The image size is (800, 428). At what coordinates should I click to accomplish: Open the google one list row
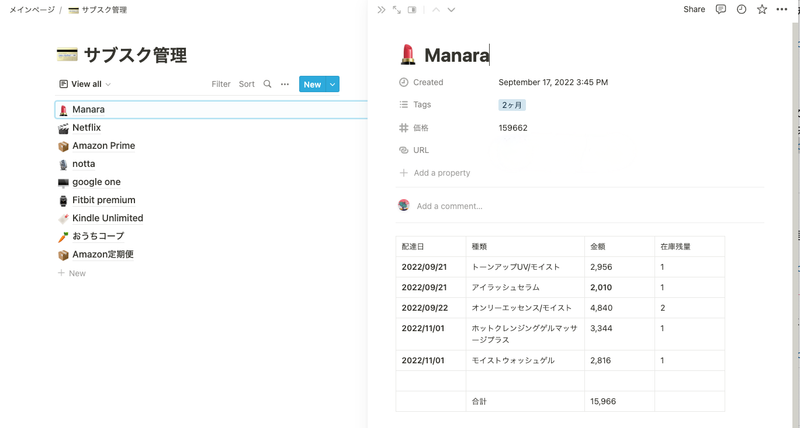[211, 182]
